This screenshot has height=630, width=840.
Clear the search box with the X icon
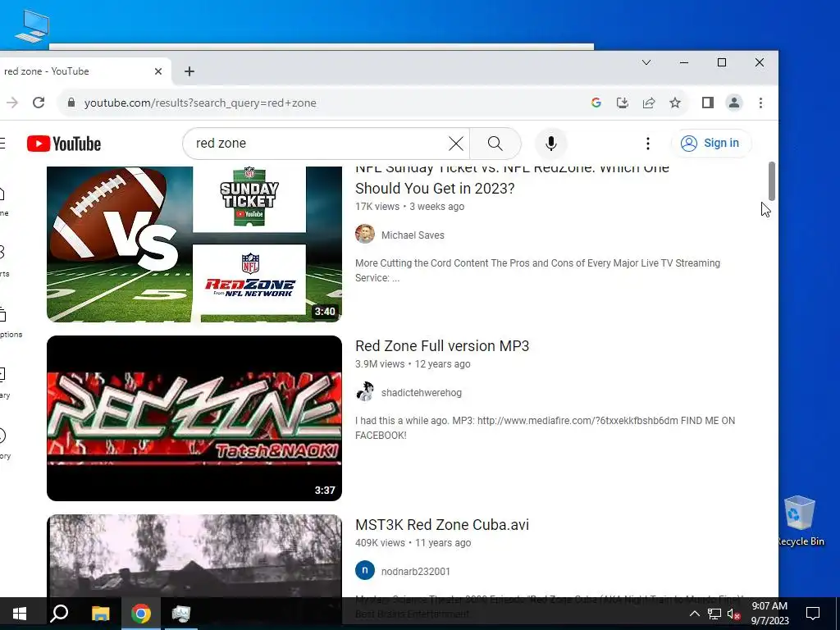pyautogui.click(x=456, y=144)
